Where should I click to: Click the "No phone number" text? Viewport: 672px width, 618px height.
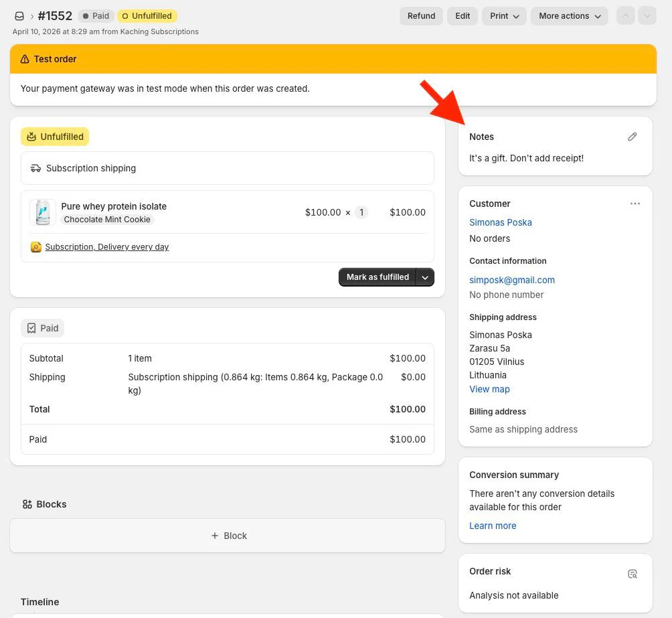(x=506, y=295)
